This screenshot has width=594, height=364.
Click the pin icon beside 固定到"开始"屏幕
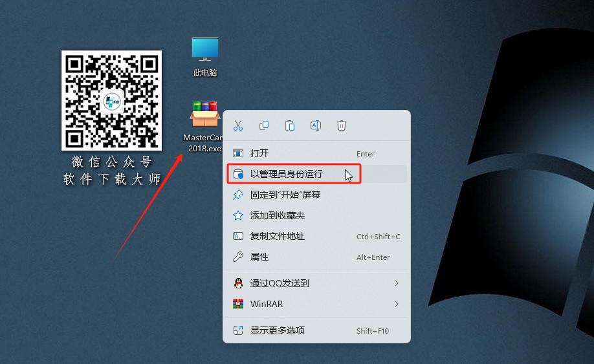point(238,195)
